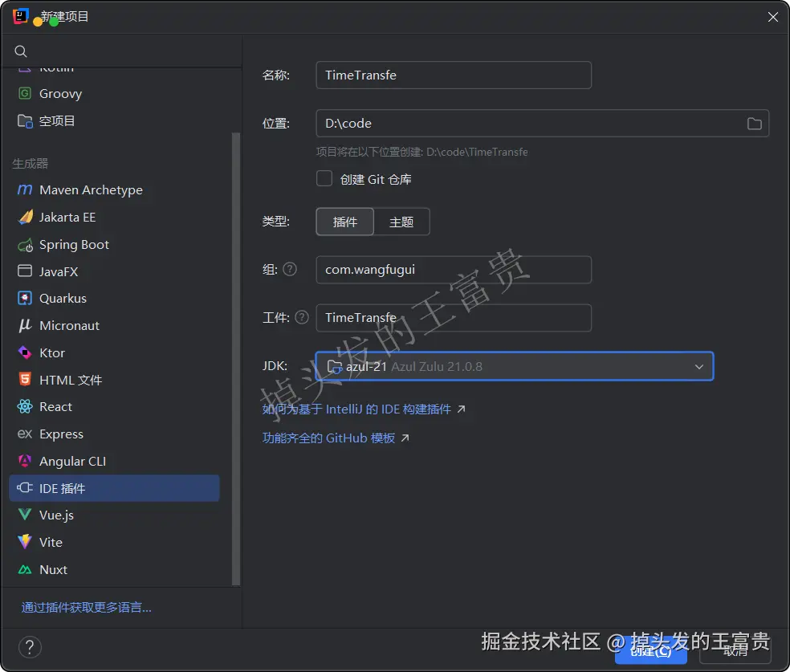
Task: Click the 取消 button
Action: pyautogui.click(x=735, y=651)
